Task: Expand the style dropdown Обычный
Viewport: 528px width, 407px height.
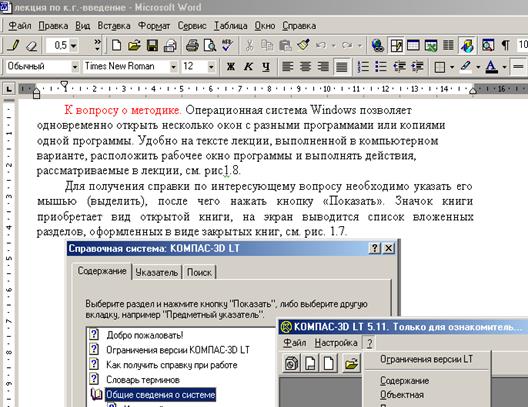Action: [x=75, y=67]
